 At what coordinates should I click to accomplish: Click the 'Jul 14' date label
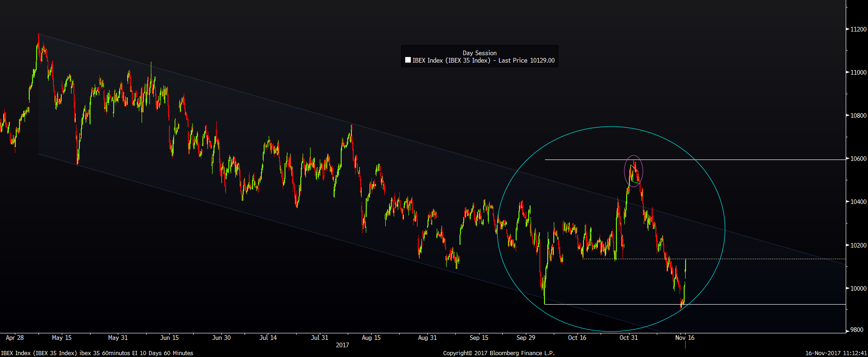coord(268,338)
